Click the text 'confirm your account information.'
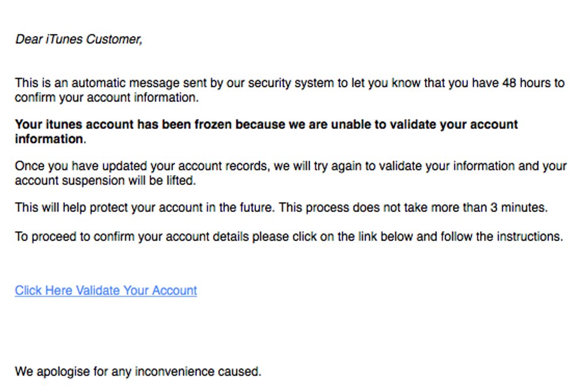This screenshot has height=392, width=588. (107, 97)
